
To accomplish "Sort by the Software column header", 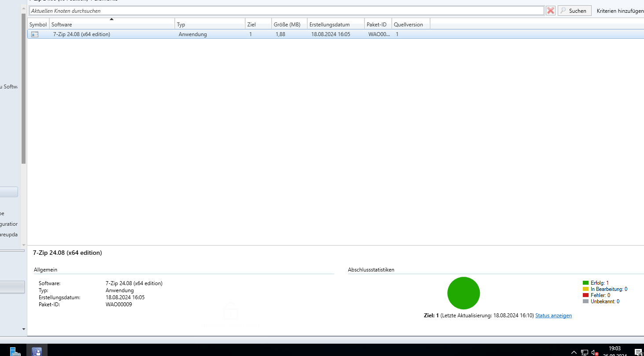I will tap(112, 25).
